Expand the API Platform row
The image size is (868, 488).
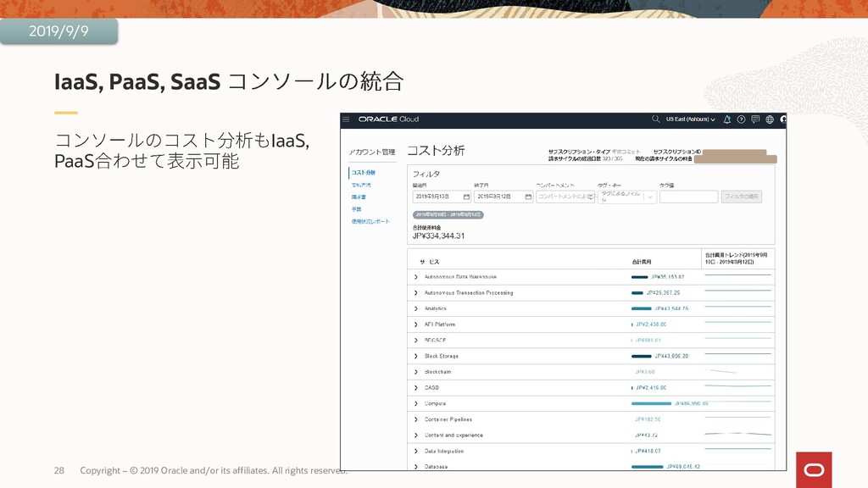coord(415,324)
